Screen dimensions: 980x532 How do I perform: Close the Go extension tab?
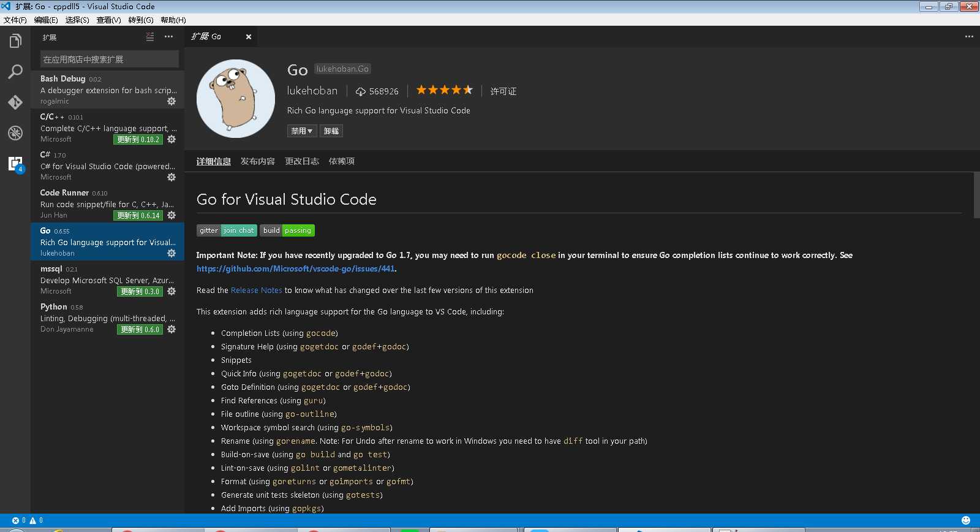(x=249, y=37)
